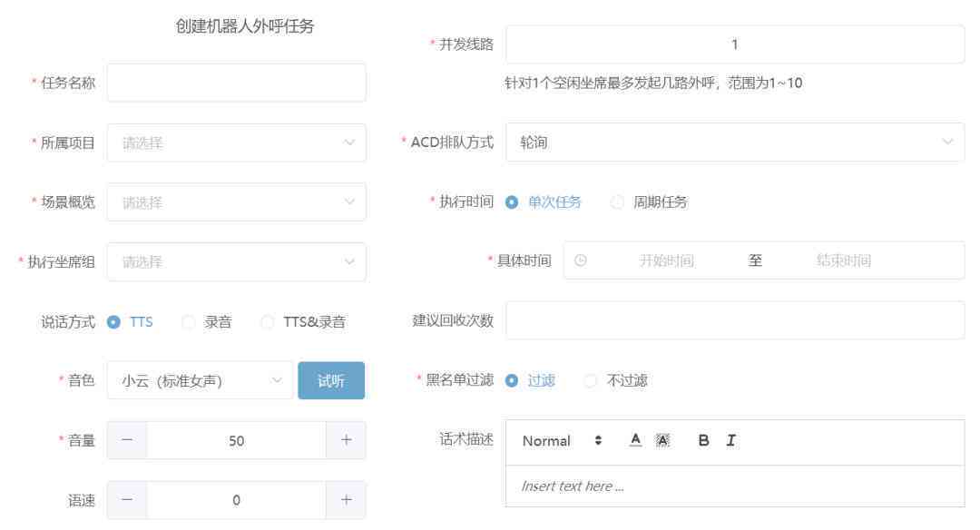The height and width of the screenshot is (530, 980).
Task: Click the clock icon in the time range field
Action: (581, 260)
